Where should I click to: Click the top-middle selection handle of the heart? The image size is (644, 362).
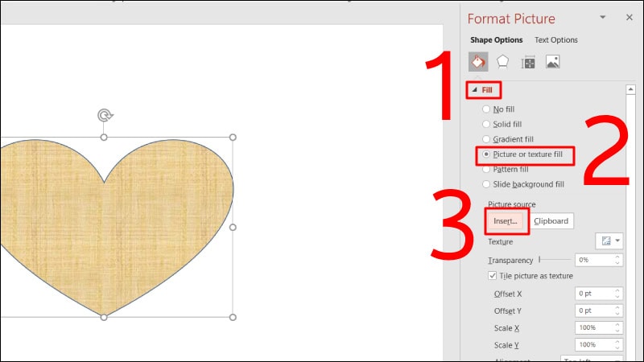pyautogui.click(x=104, y=137)
